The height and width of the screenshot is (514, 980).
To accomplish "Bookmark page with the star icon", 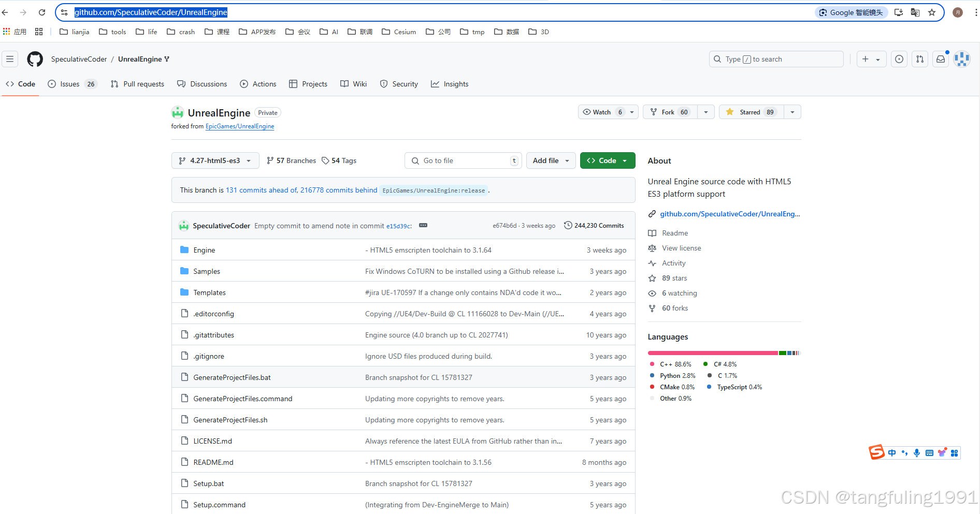I will point(932,12).
